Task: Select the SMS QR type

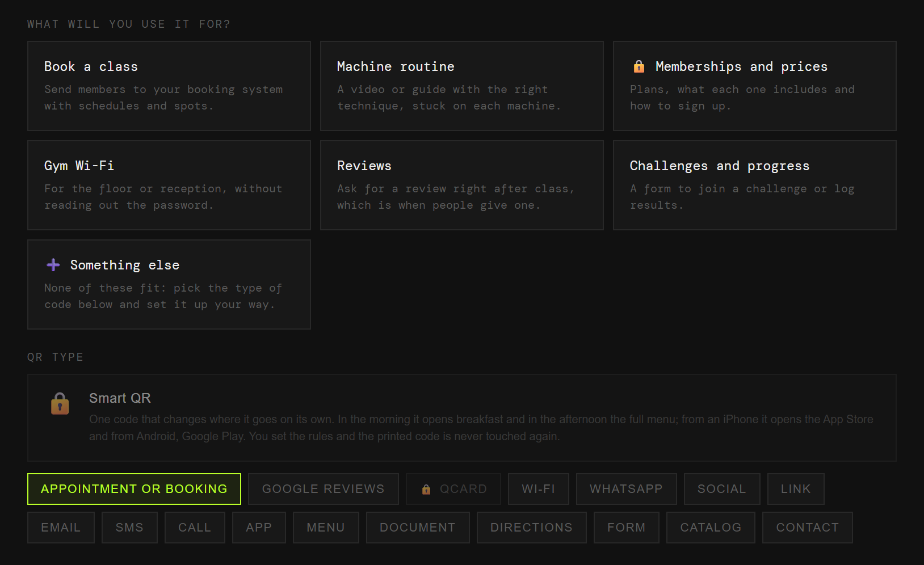Action: 129,528
